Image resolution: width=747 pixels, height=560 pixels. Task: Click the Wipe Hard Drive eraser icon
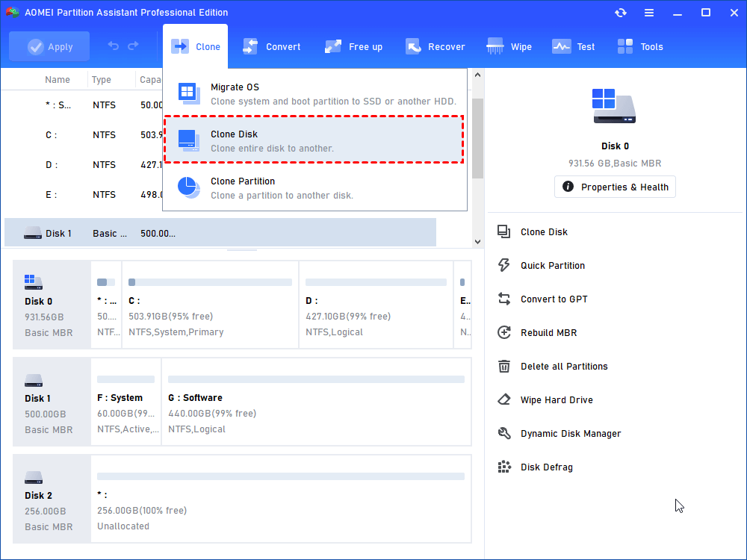[504, 399]
